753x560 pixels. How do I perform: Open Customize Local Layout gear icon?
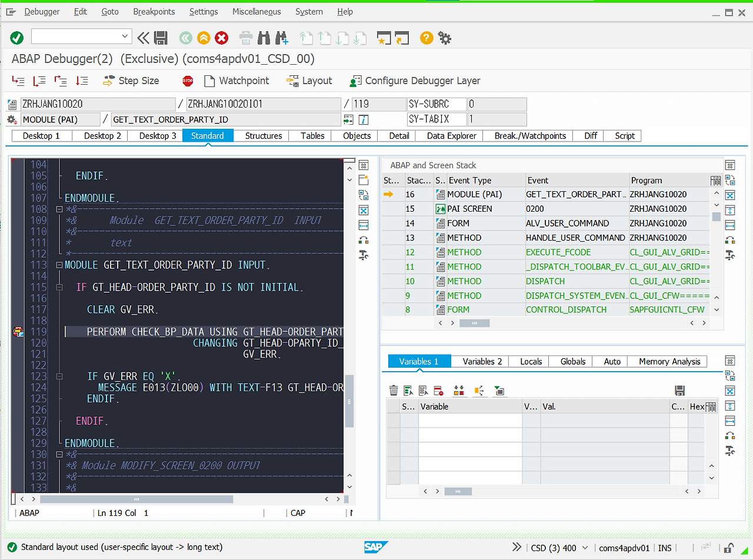tap(444, 38)
